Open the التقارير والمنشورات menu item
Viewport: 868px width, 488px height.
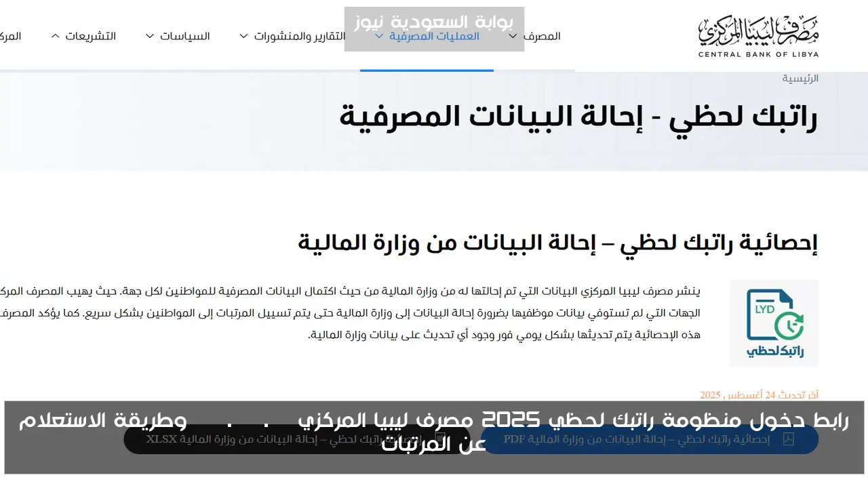(x=300, y=36)
